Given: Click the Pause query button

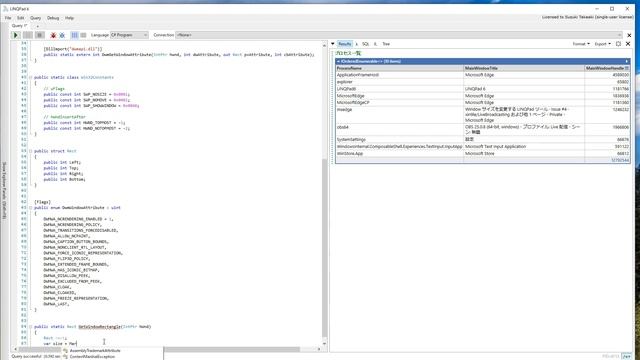Looking at the screenshot, I should pyautogui.click(x=28, y=35).
